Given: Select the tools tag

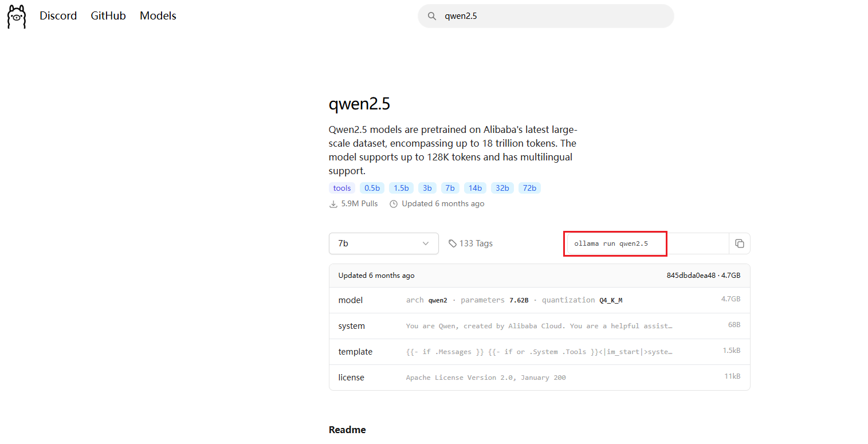Looking at the screenshot, I should point(342,188).
